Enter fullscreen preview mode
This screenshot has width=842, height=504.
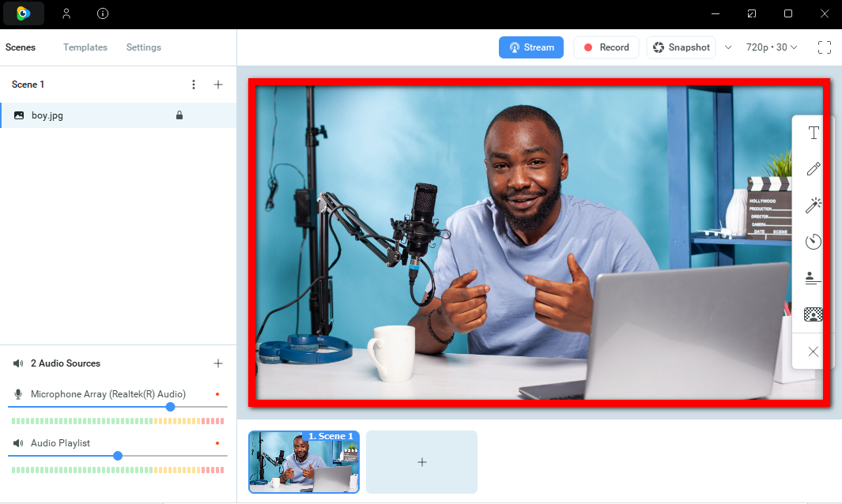(825, 47)
